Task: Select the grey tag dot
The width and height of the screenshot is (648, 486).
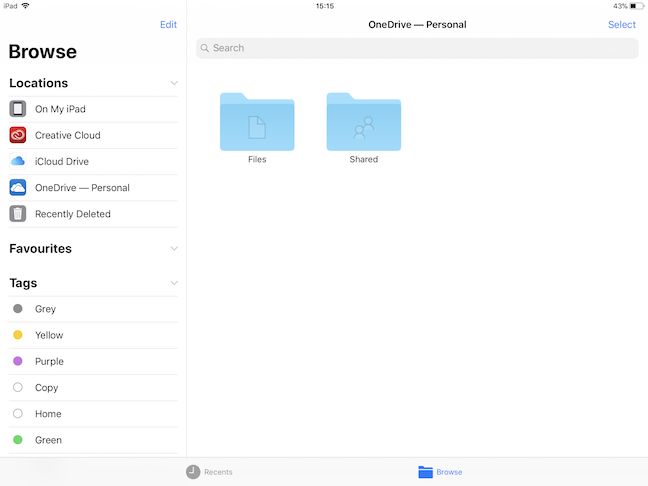Action: coord(18,309)
